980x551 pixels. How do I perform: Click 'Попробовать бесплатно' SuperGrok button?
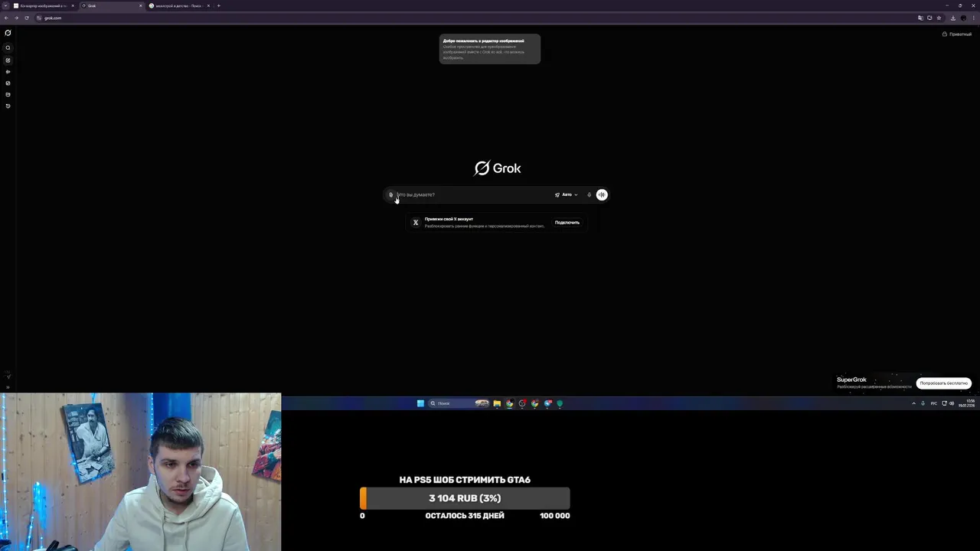click(944, 383)
